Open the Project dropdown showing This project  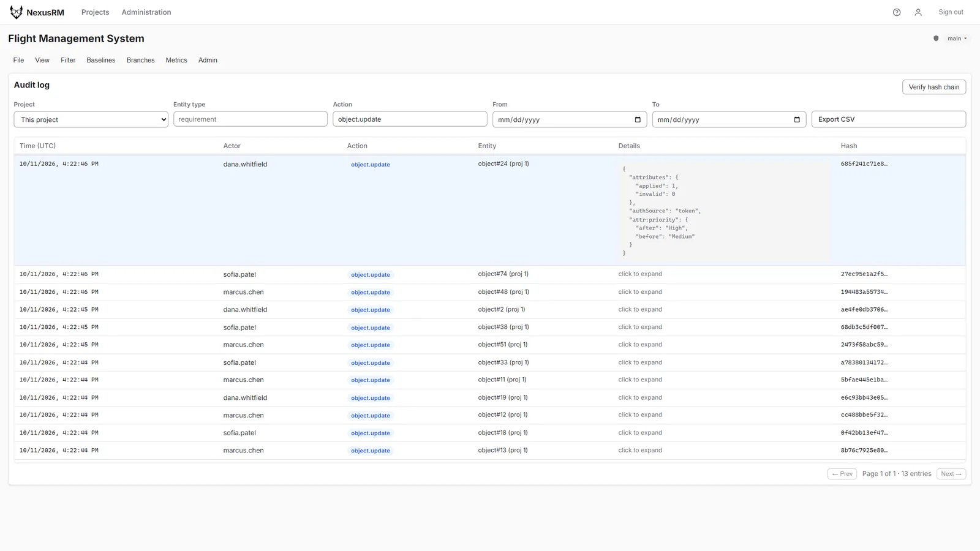pos(91,119)
